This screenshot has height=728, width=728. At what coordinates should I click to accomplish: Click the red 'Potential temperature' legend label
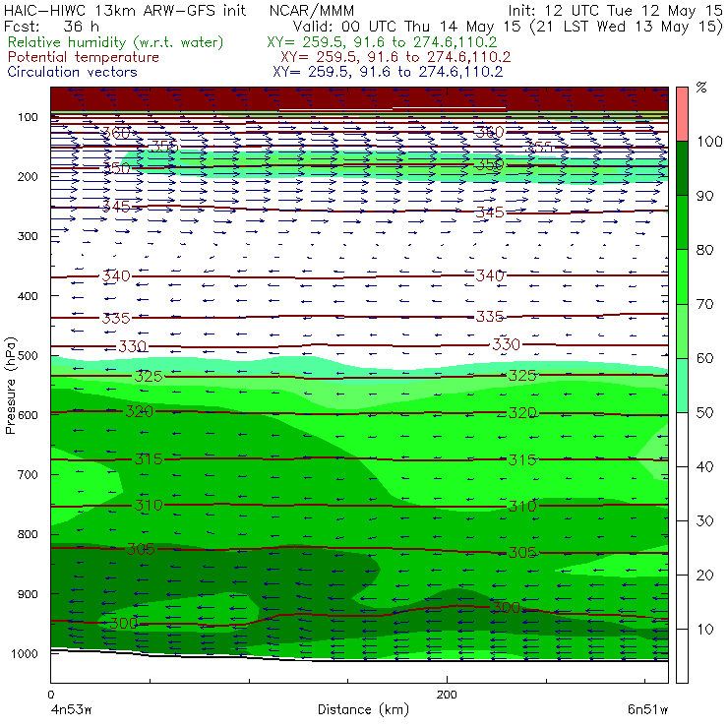84,57
